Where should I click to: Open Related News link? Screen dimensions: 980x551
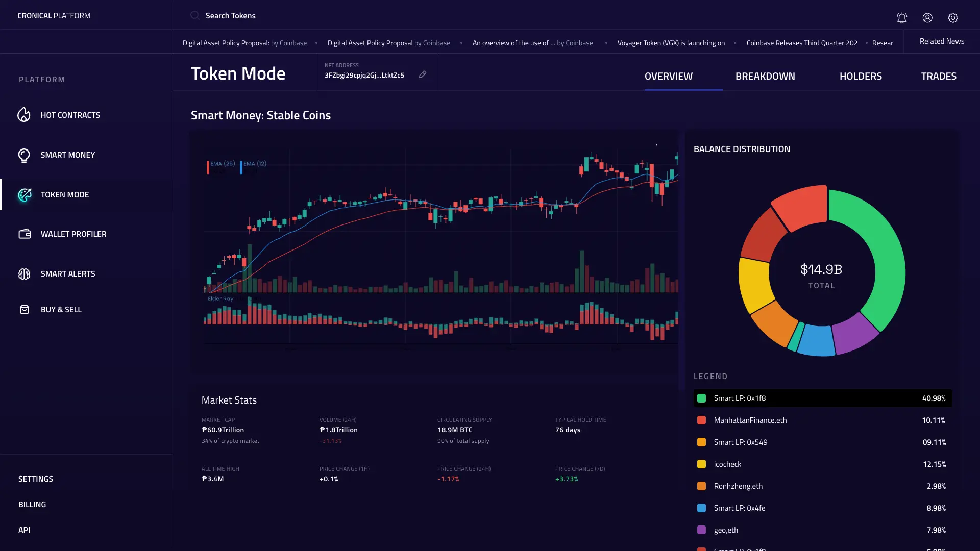[942, 41]
